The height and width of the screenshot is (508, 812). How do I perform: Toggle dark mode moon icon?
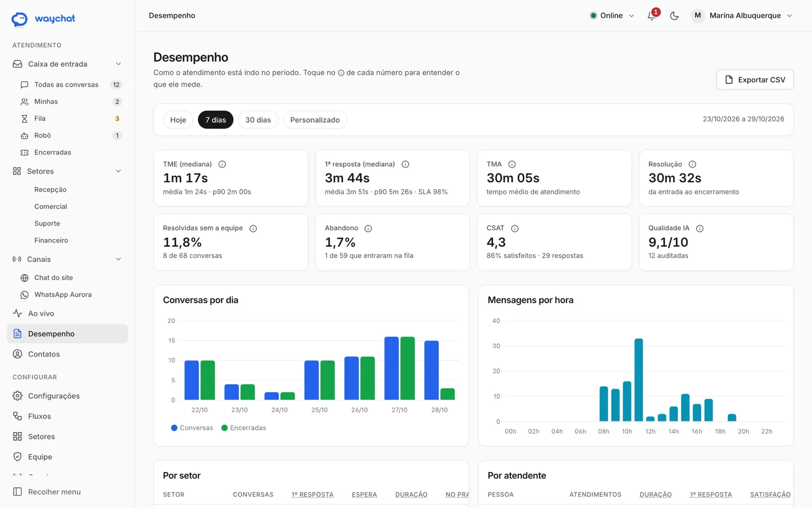click(674, 16)
